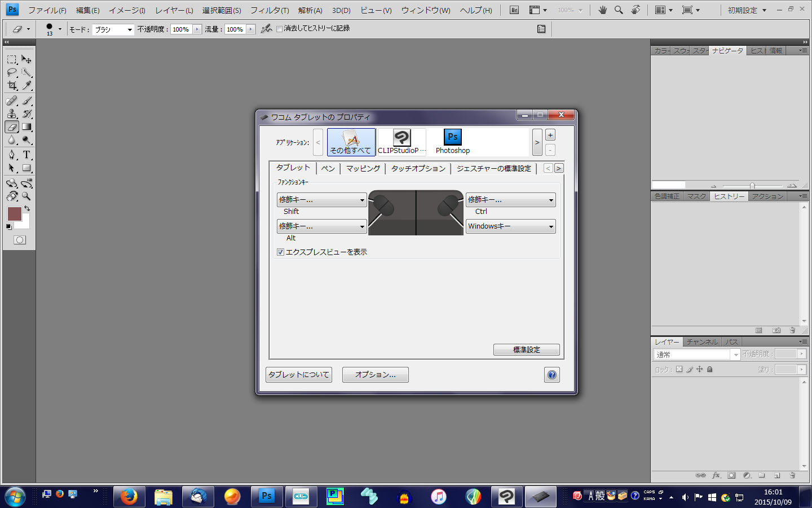Select the Clone Stamp tool
Screen dimensions: 812x508
[x=12, y=113]
